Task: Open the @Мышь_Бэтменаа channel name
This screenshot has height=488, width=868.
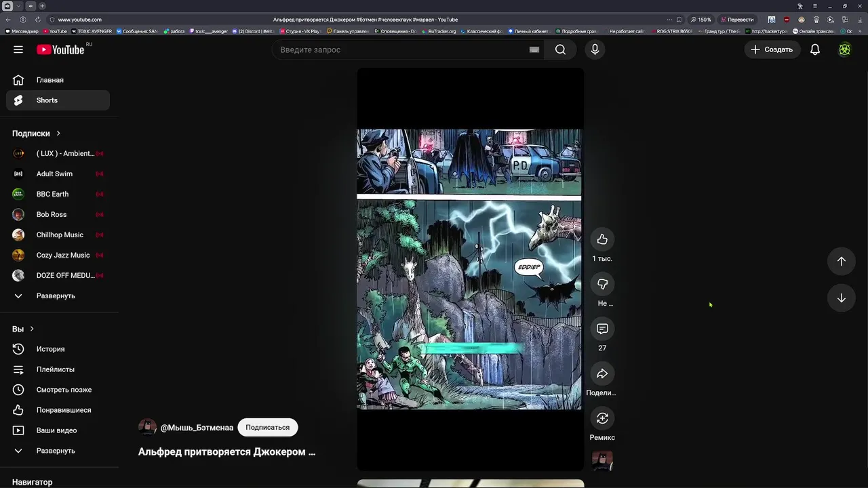Action: click(197, 428)
